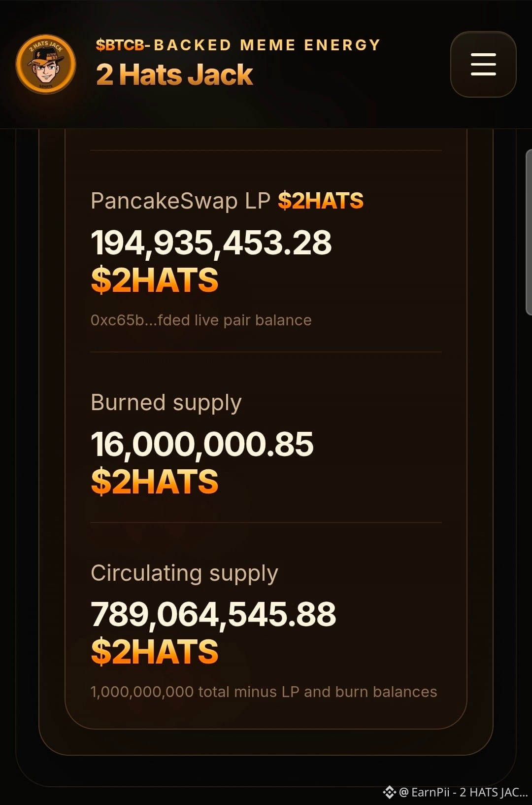The width and height of the screenshot is (532, 805).
Task: Click the 0xc65b...fded pair address text
Action: (x=140, y=320)
